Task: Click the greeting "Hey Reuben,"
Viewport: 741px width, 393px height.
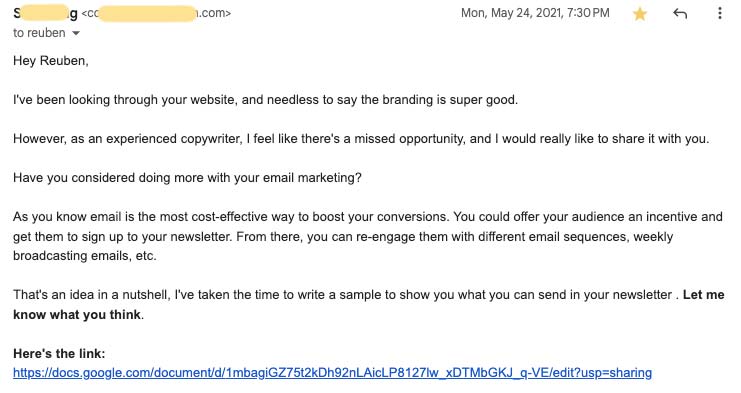Action: 51,61
